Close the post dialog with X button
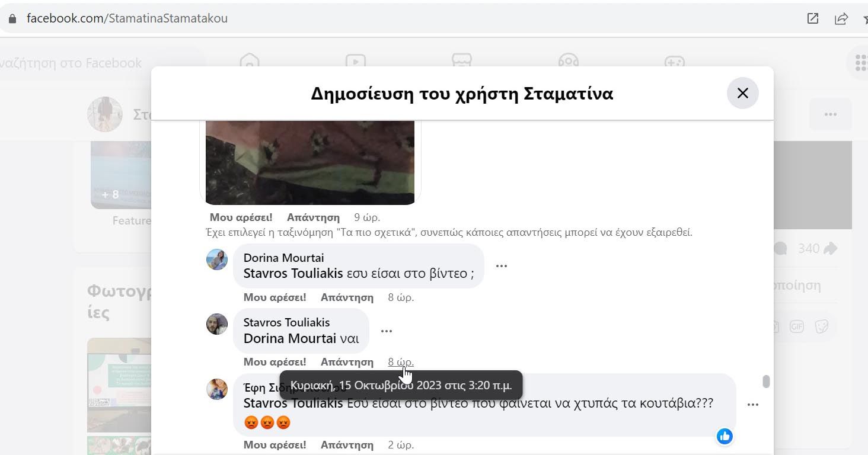The image size is (868, 455). pos(742,93)
